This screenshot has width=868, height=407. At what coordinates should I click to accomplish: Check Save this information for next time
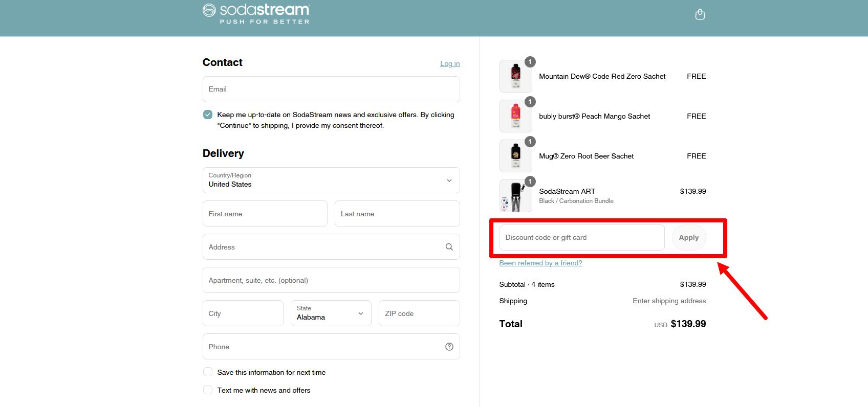[x=208, y=372]
